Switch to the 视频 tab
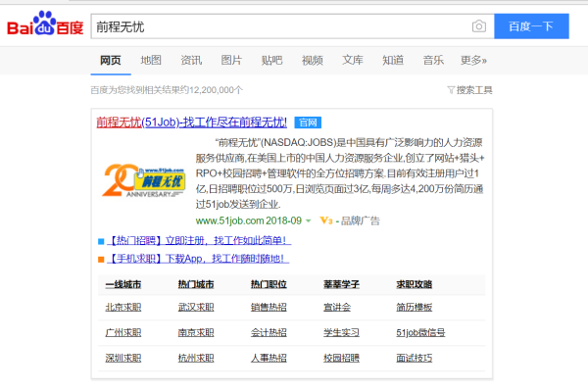Screen dimensions: 588x391 (x=313, y=60)
